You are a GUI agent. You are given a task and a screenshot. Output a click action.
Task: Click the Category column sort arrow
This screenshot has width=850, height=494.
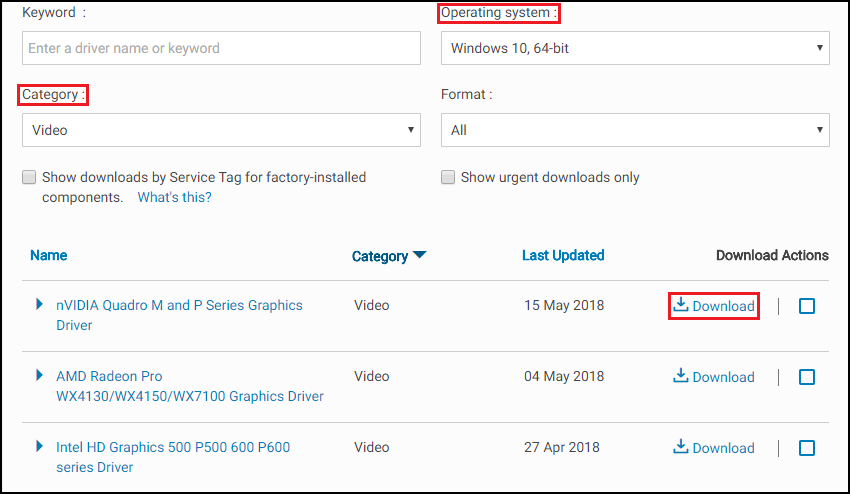[420, 255]
